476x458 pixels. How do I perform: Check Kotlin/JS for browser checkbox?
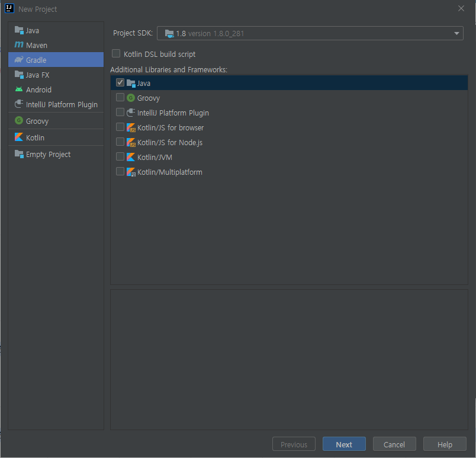coord(120,127)
